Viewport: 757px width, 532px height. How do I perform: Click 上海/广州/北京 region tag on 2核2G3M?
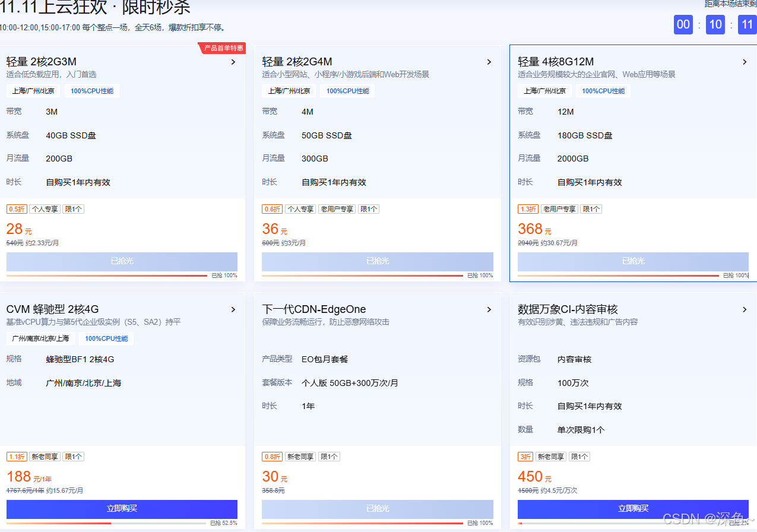(x=33, y=91)
